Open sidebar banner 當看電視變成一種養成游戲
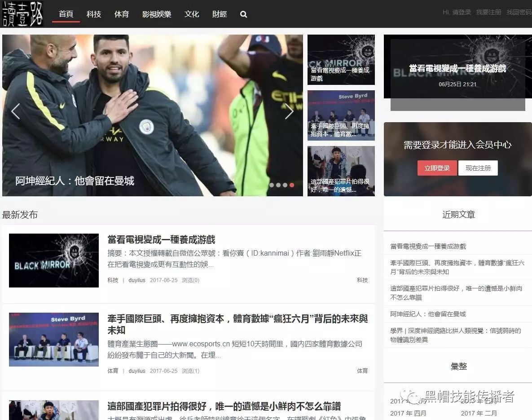Viewport: 532px width, 420px height. tap(457, 68)
